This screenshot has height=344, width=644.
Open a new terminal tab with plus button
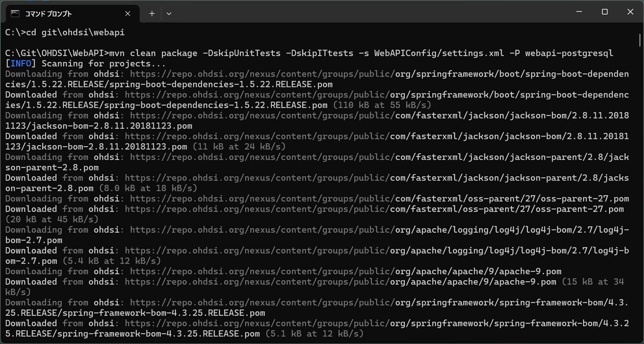152,14
